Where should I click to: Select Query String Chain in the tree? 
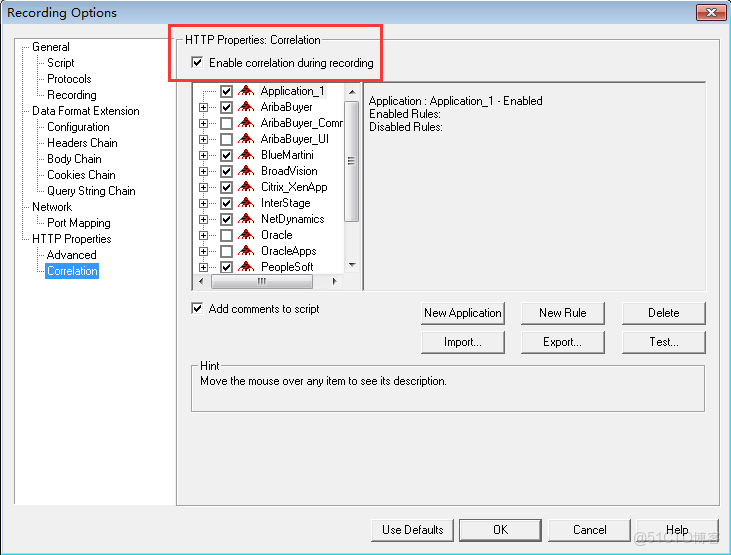click(91, 190)
